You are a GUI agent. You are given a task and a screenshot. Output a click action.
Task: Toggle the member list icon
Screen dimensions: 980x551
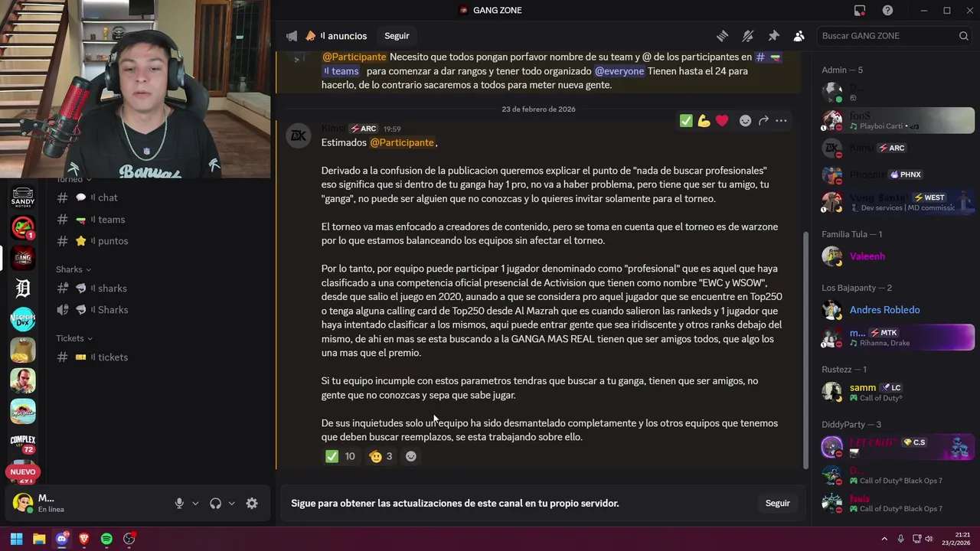pyautogui.click(x=799, y=36)
